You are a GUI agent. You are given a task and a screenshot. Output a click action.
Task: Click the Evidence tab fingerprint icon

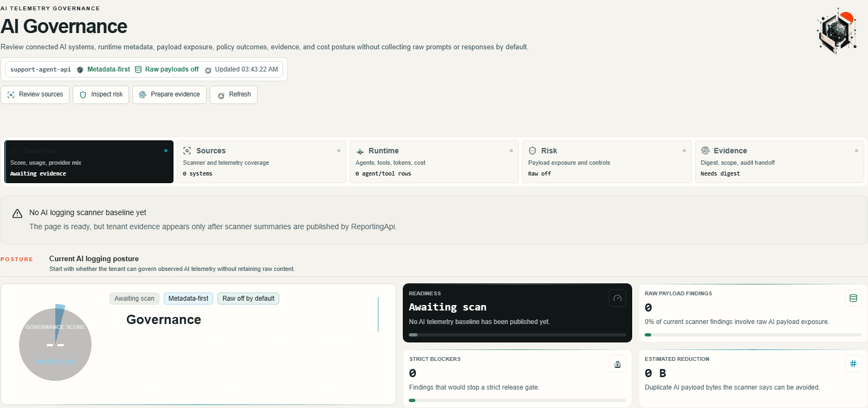click(x=705, y=151)
